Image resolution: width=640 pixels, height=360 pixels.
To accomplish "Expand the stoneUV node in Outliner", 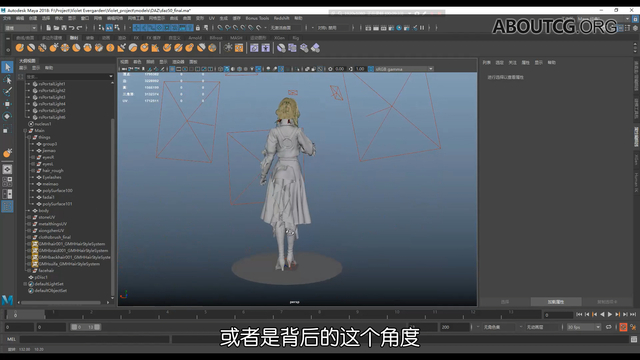I will tap(29, 217).
